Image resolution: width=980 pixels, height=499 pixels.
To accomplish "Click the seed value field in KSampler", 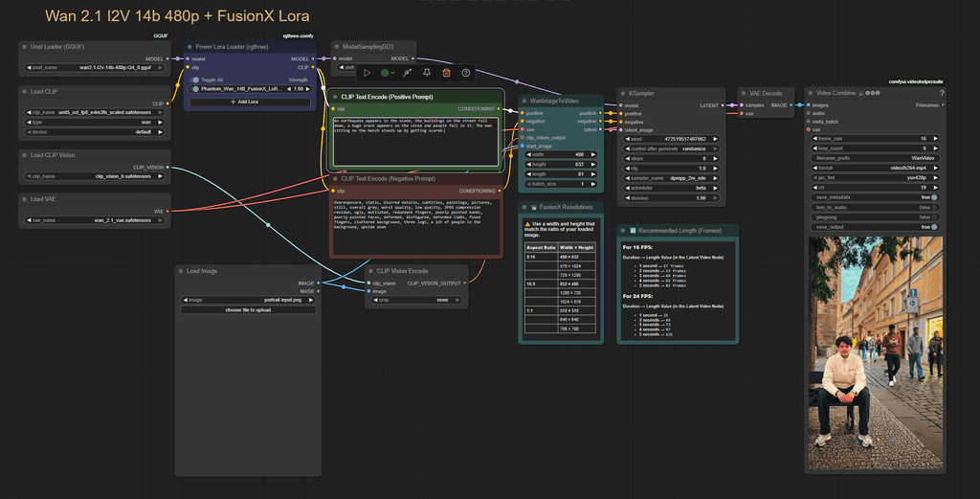I will [x=672, y=139].
